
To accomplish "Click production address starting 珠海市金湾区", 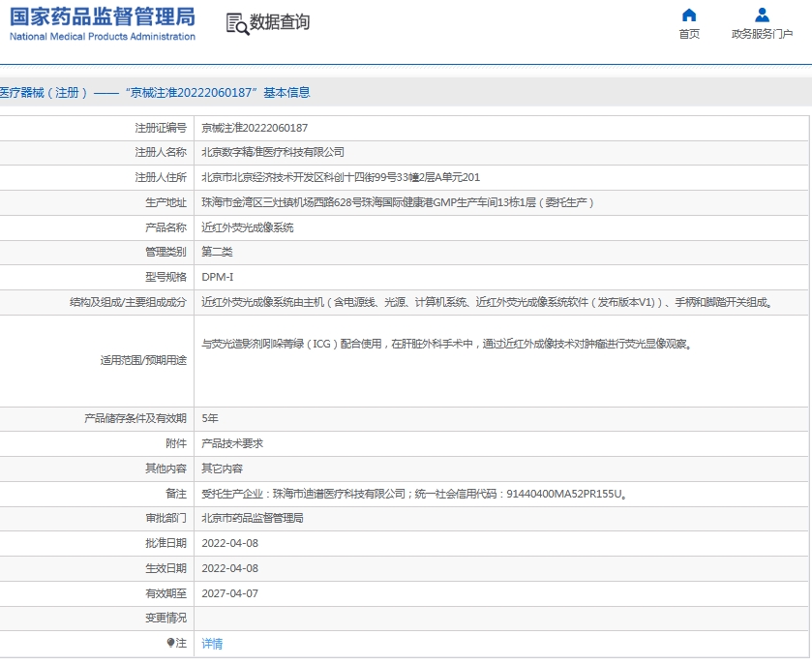I will (x=398, y=202).
